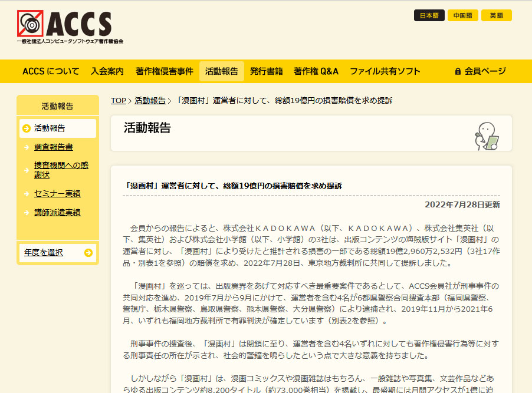Open the ファイル共有ソフト section

point(386,71)
